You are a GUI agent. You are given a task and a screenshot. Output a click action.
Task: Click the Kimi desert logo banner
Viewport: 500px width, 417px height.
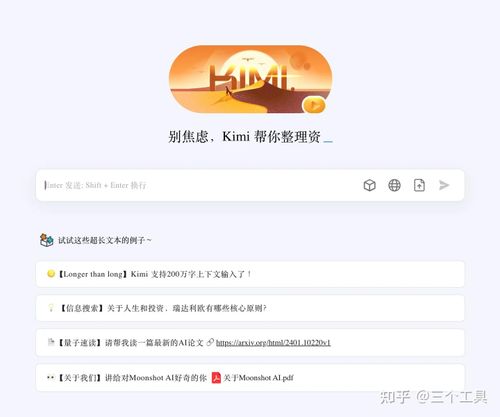[250, 79]
